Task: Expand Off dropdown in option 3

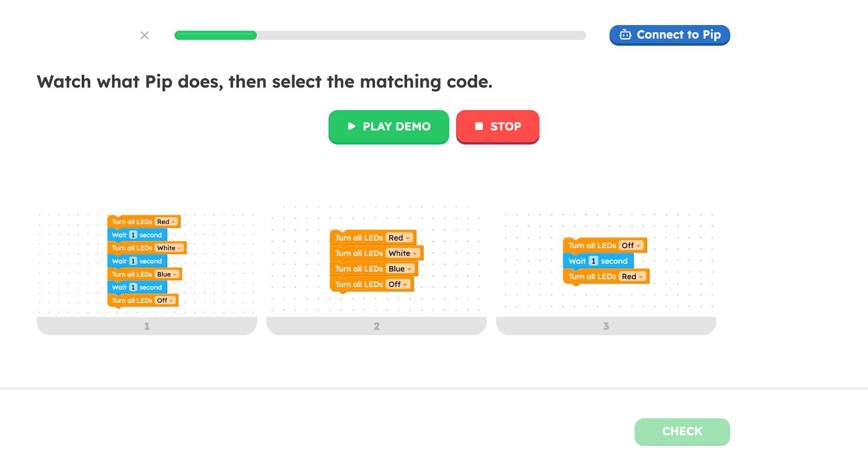Action: pos(631,245)
